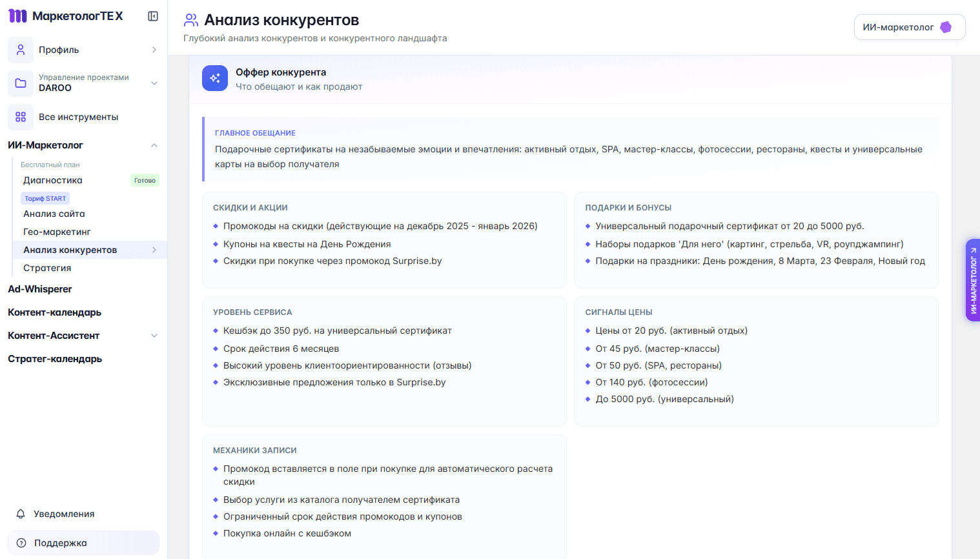Click the question-mark icon next to Поддержка
Image resolution: width=980 pixels, height=559 pixels.
[21, 543]
